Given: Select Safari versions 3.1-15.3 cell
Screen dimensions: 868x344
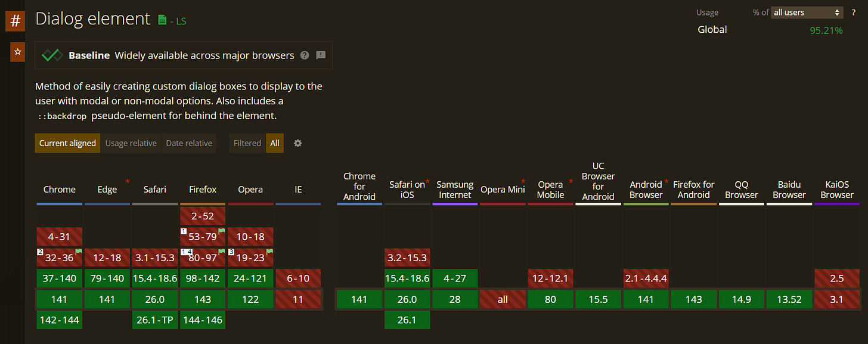Looking at the screenshot, I should point(155,258).
